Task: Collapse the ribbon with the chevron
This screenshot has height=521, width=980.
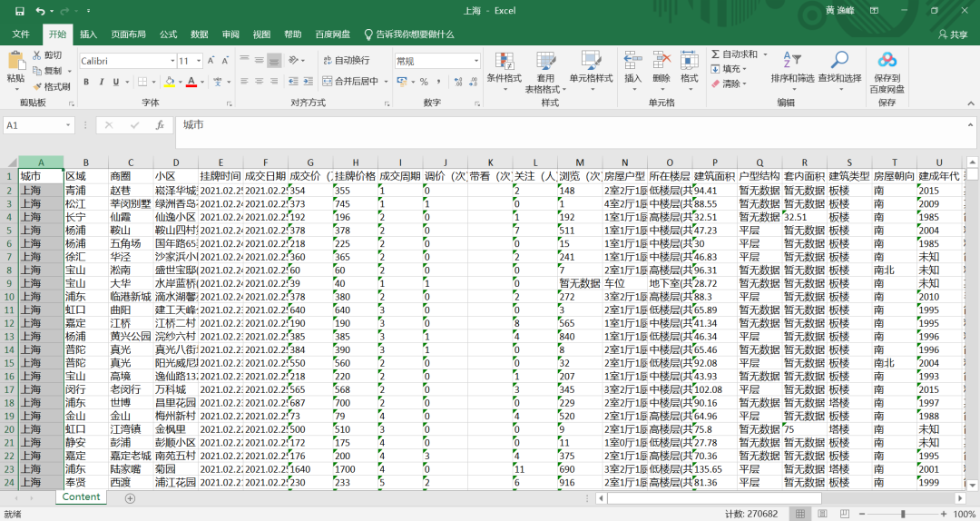Action: click(x=971, y=103)
